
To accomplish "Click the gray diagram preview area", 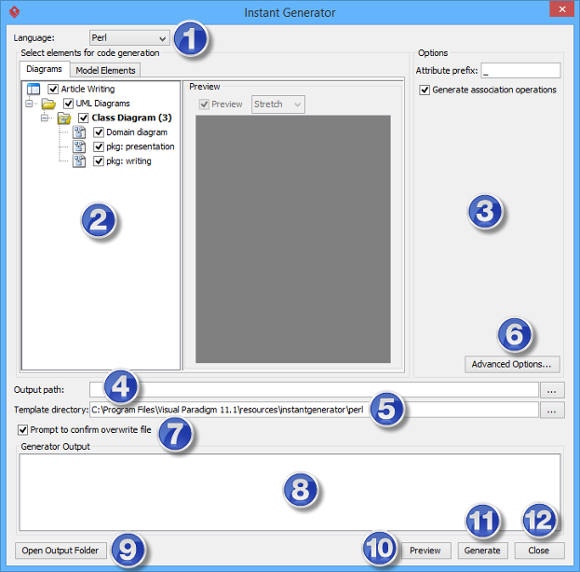I will click(293, 239).
